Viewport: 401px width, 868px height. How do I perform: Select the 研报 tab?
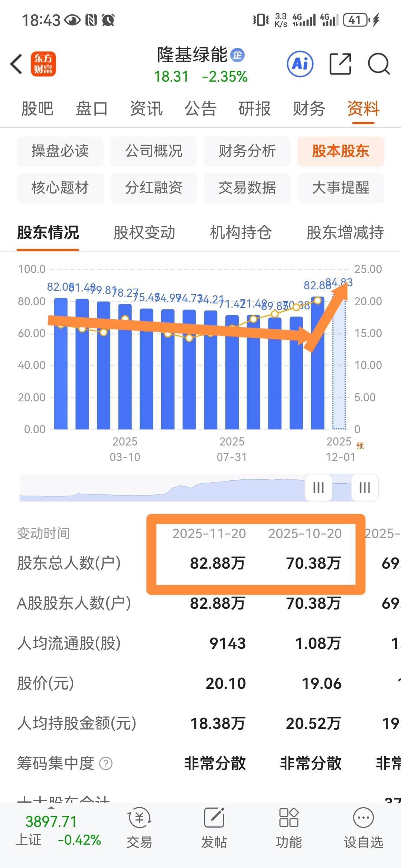click(x=254, y=109)
